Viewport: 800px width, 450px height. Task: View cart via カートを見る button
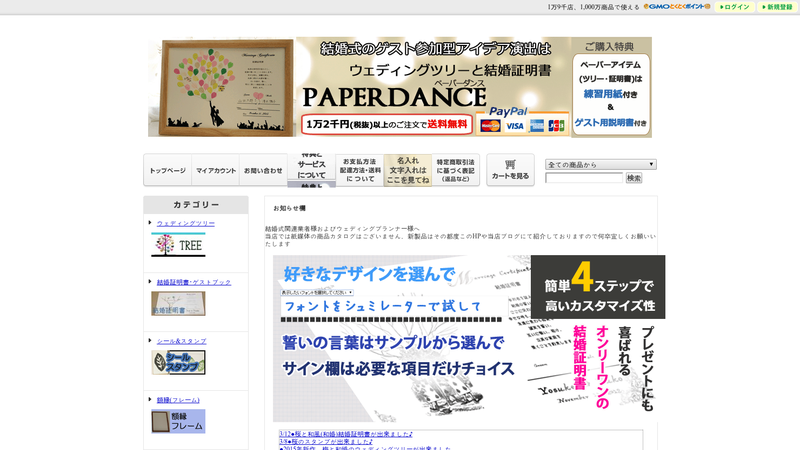tap(510, 170)
